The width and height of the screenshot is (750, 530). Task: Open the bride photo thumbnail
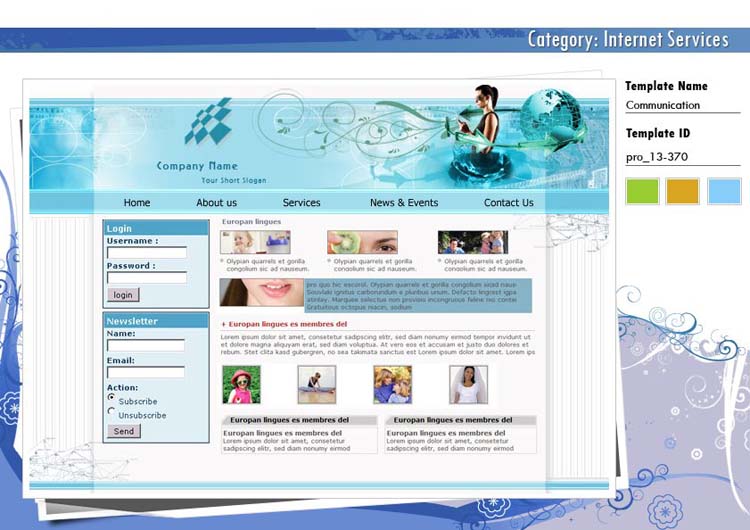click(468, 384)
